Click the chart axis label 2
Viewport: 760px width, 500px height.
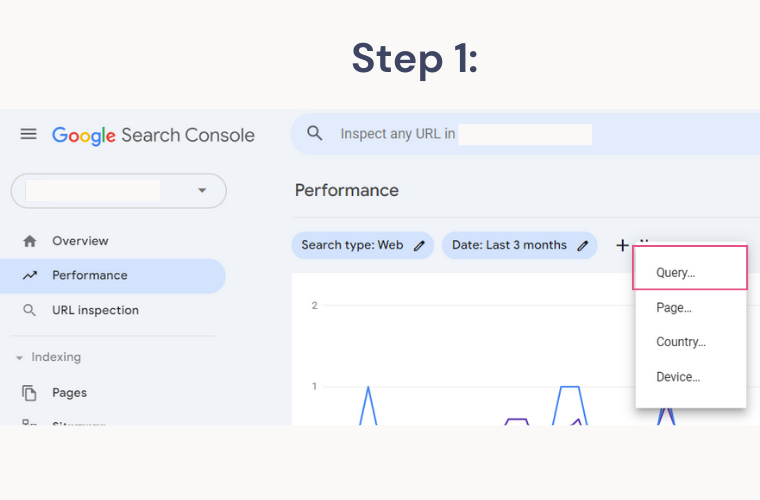[315, 306]
